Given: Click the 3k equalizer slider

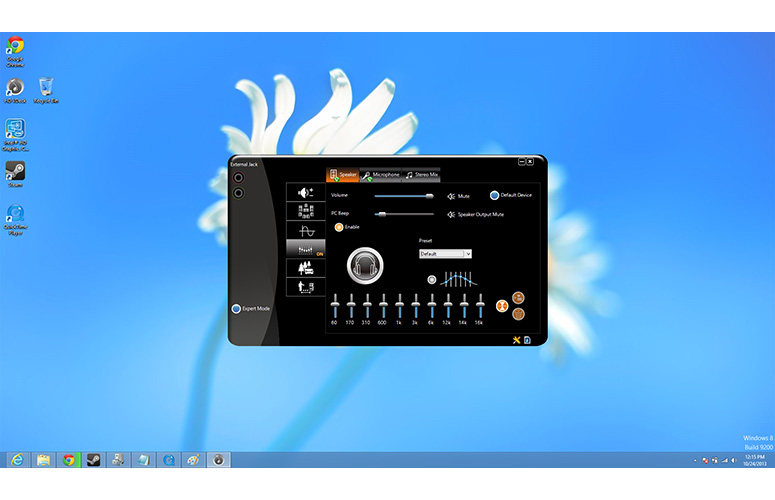Looking at the screenshot, I should point(416,306).
